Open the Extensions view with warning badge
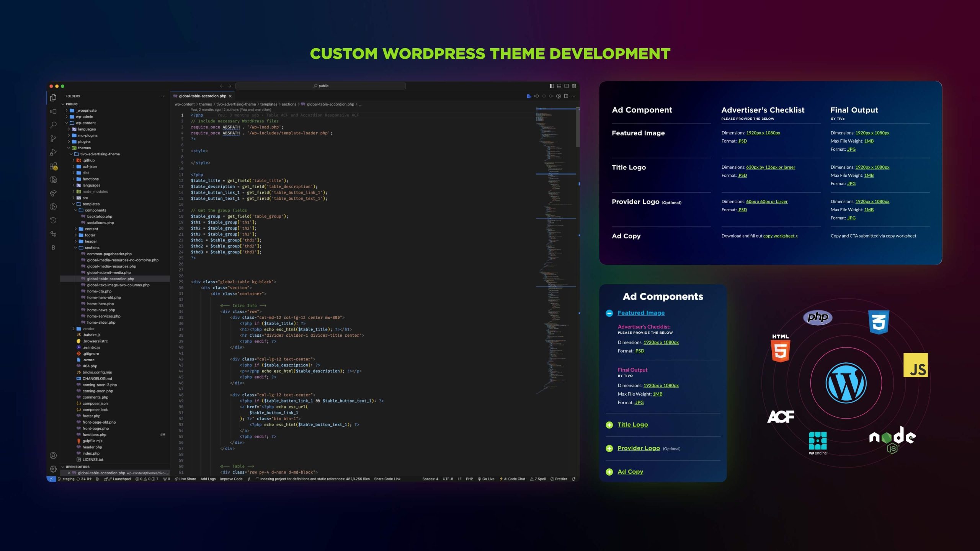 [53, 166]
